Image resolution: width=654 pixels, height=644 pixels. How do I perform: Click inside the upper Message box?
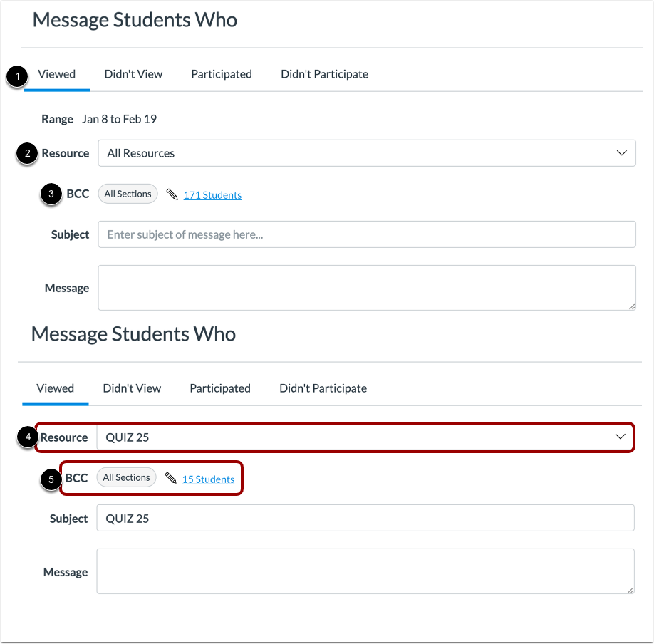click(x=365, y=287)
